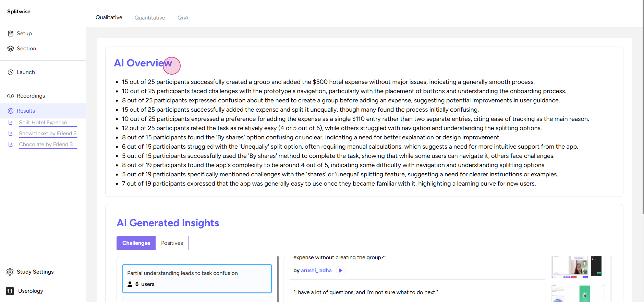This screenshot has height=302, width=644.
Task: Select the 'Partial understanding leads to task confusion' card
Action: 197,279
